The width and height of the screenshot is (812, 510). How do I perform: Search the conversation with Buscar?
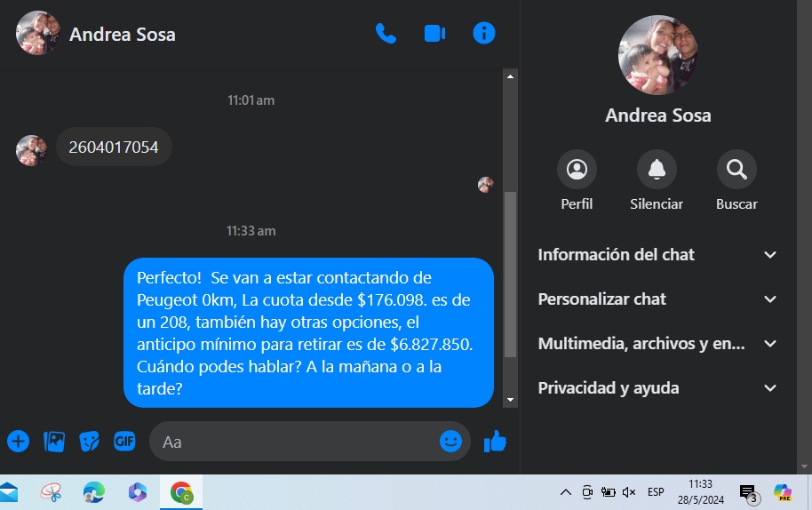pyautogui.click(x=736, y=180)
